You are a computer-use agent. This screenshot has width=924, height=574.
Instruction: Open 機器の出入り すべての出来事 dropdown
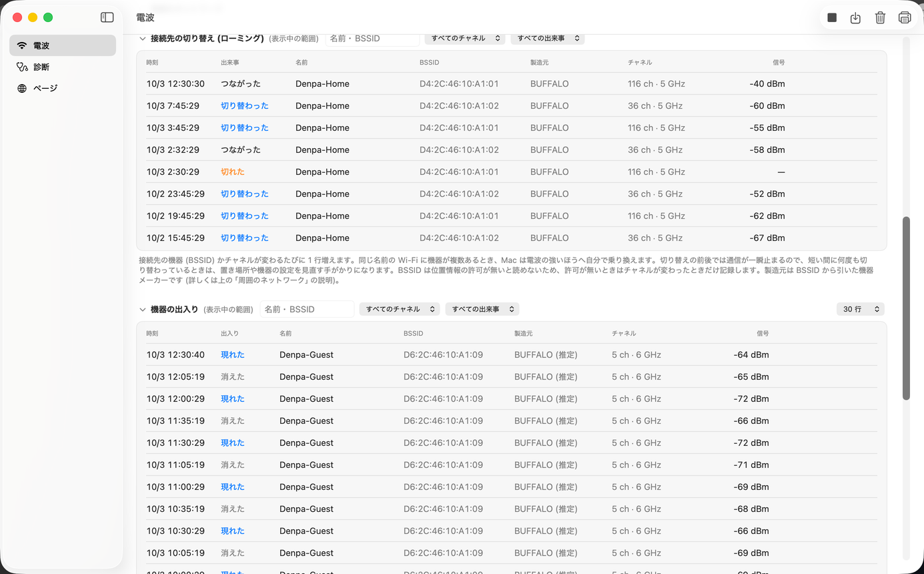(482, 309)
